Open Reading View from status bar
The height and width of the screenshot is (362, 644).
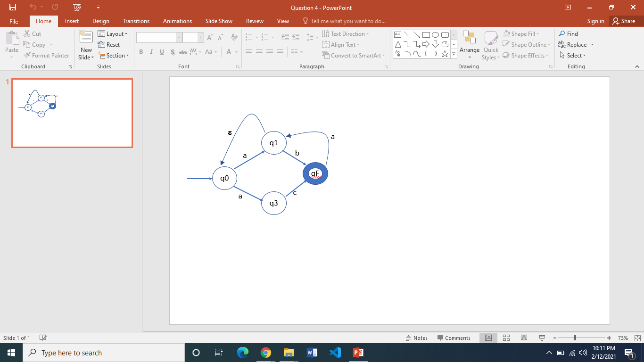click(524, 338)
